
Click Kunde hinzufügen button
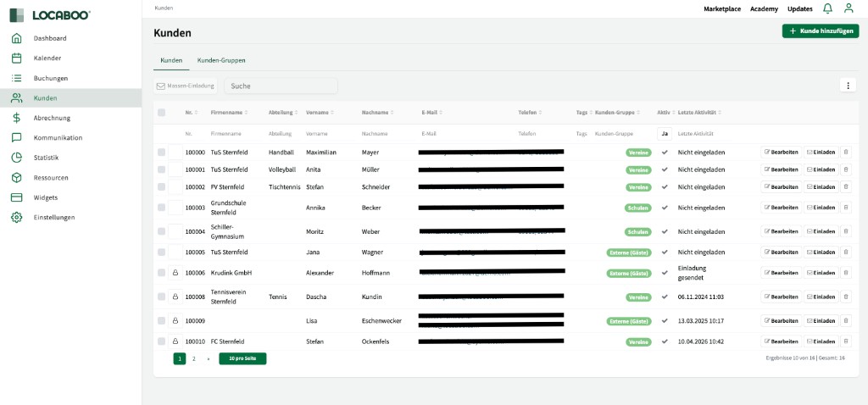coord(821,31)
